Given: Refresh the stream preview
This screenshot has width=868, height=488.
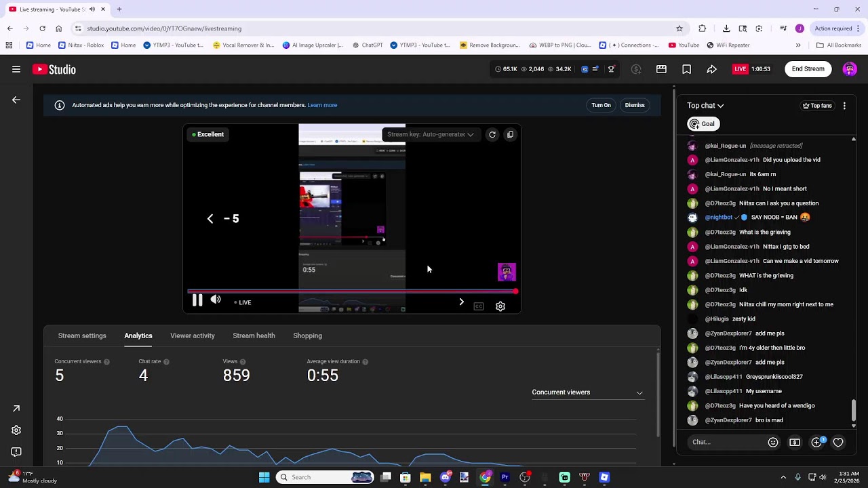Looking at the screenshot, I should point(492,134).
